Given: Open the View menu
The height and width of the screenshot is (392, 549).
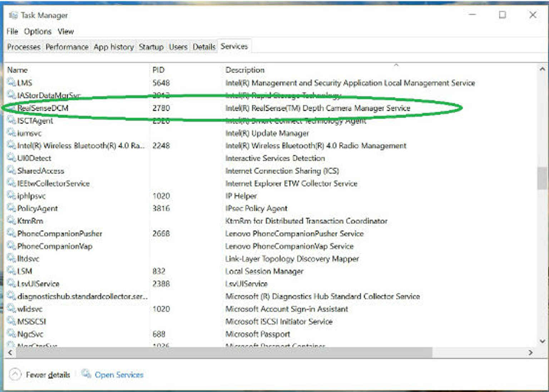Looking at the screenshot, I should tap(66, 31).
